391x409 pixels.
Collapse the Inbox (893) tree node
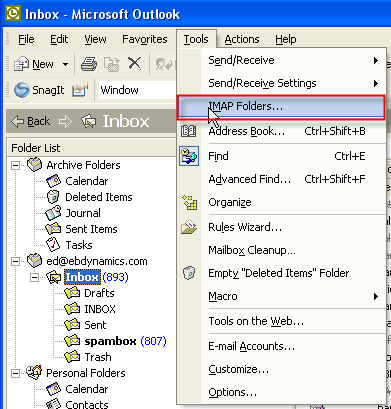[x=34, y=277]
